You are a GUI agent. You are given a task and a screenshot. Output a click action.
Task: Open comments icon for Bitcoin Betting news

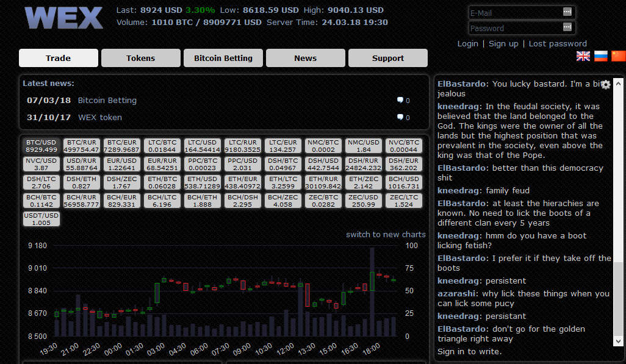click(400, 100)
